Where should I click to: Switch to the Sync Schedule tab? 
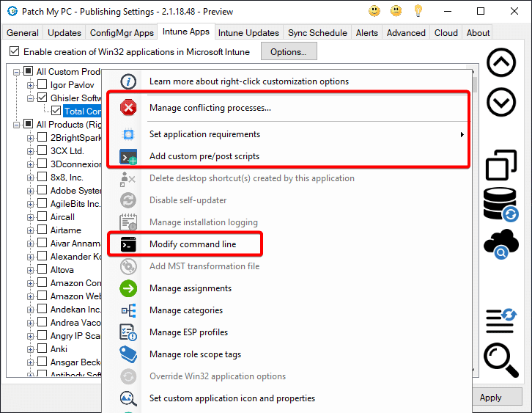[x=317, y=33]
